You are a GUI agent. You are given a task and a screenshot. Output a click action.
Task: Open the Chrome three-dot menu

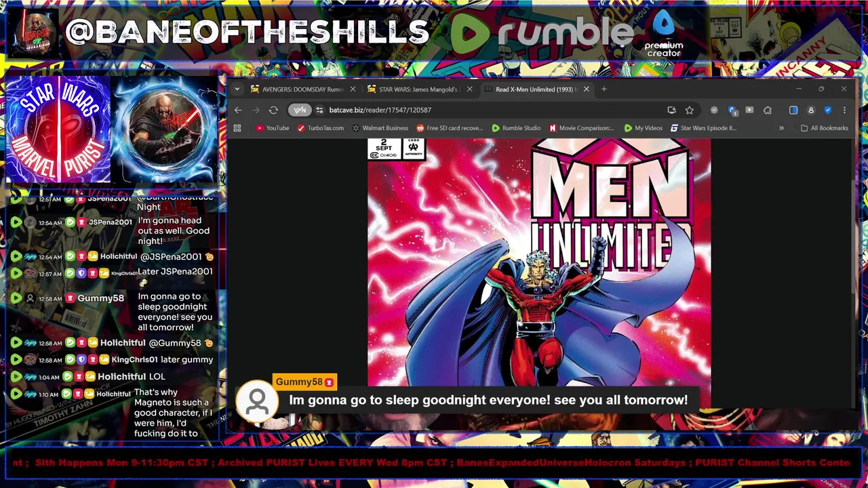tap(844, 110)
